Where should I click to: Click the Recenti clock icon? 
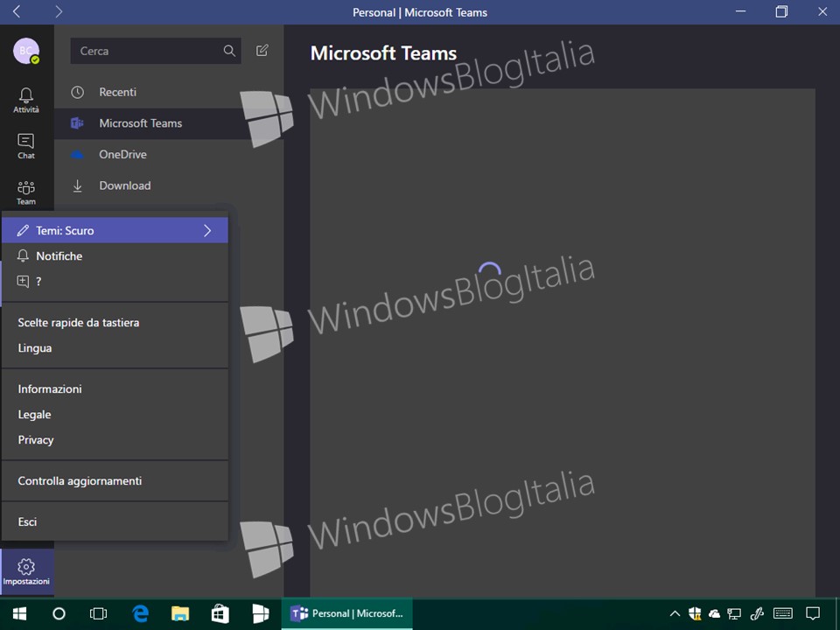(x=78, y=92)
